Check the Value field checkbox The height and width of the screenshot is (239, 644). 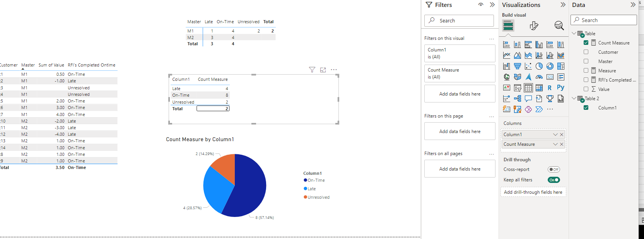[x=586, y=89]
